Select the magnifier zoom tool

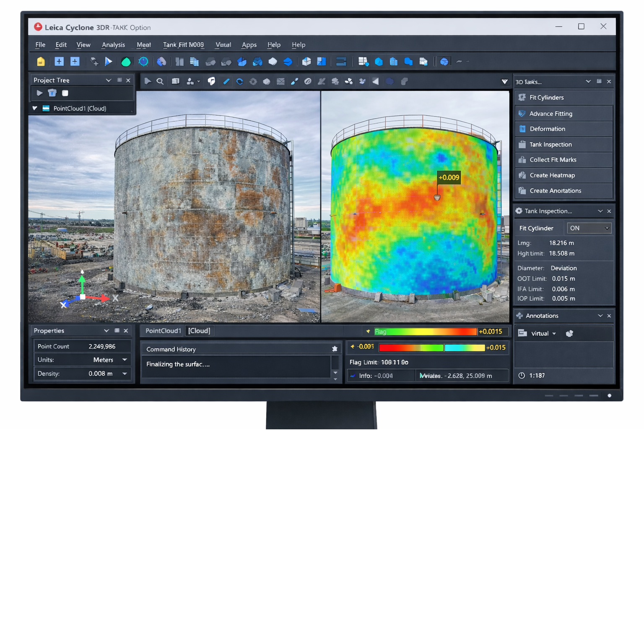[160, 81]
